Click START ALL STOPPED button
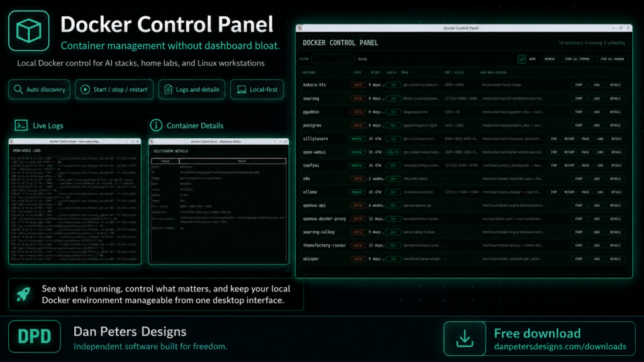The image size is (644, 362). point(577,59)
